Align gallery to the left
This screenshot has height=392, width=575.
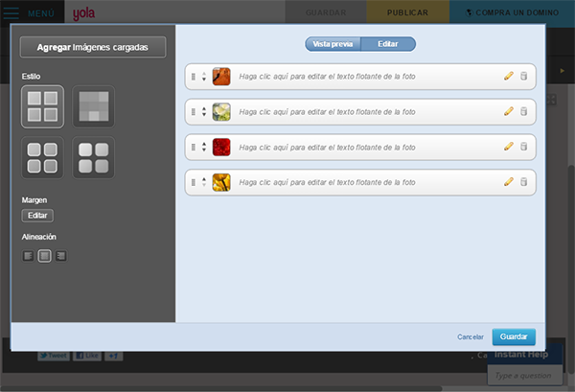[x=28, y=256]
